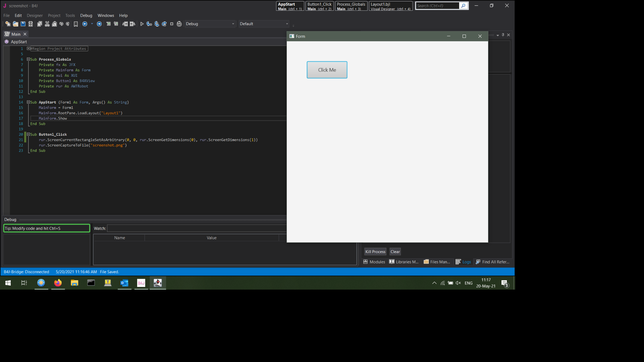
Task: Click the Navigate Forward arrow icon
Action: [x=99, y=24]
